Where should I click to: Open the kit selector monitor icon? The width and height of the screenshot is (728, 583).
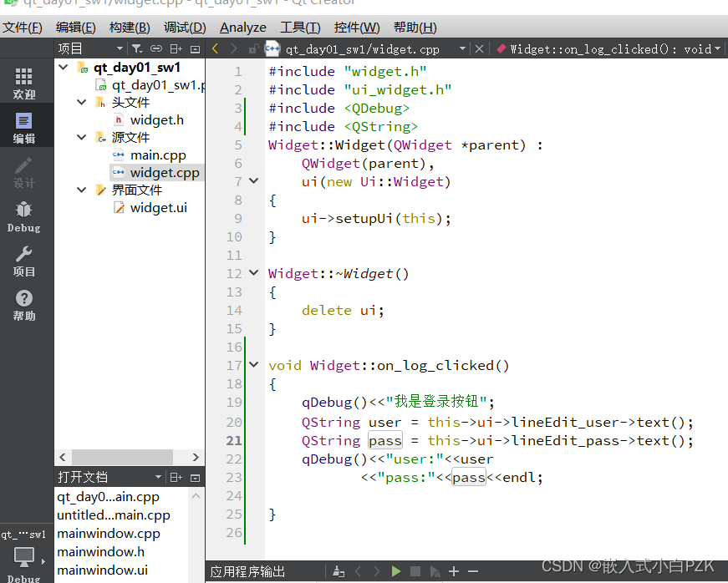point(23,556)
